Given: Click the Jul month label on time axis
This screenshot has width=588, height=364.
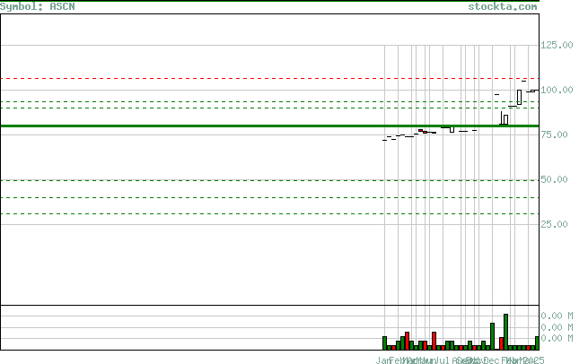Looking at the screenshot, I should [x=443, y=360].
